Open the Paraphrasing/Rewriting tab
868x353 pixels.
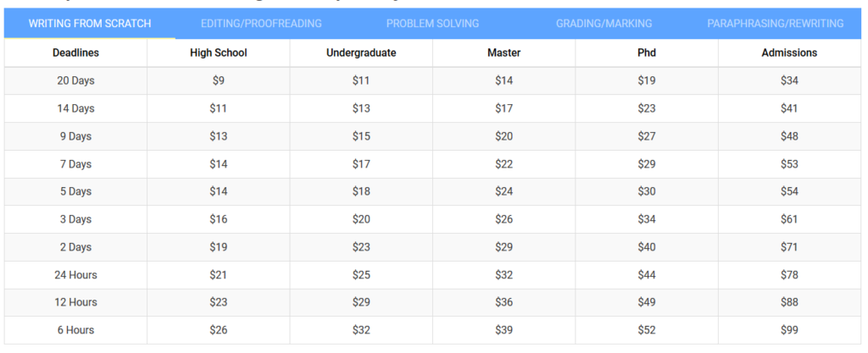click(776, 24)
